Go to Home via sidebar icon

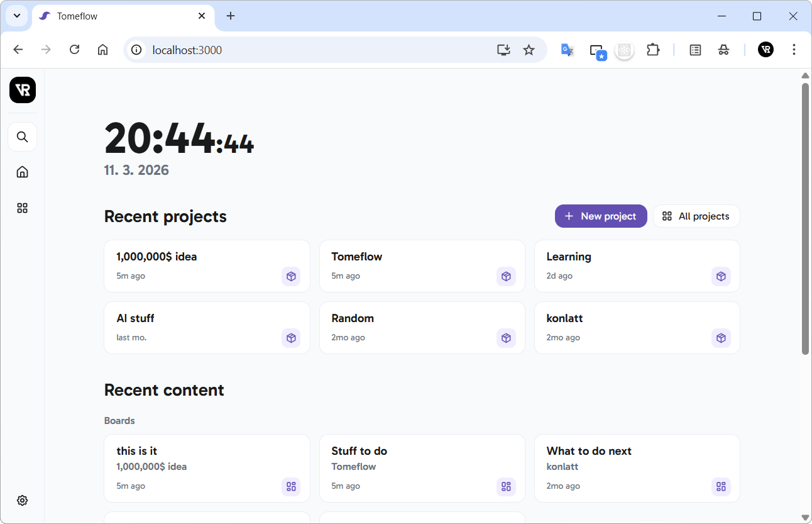(23, 172)
